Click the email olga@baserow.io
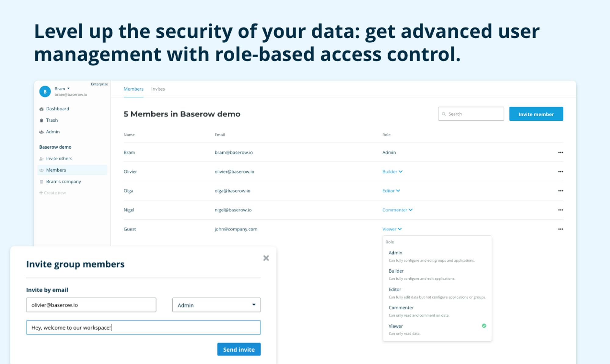Image resolution: width=610 pixels, height=364 pixels. [232, 191]
